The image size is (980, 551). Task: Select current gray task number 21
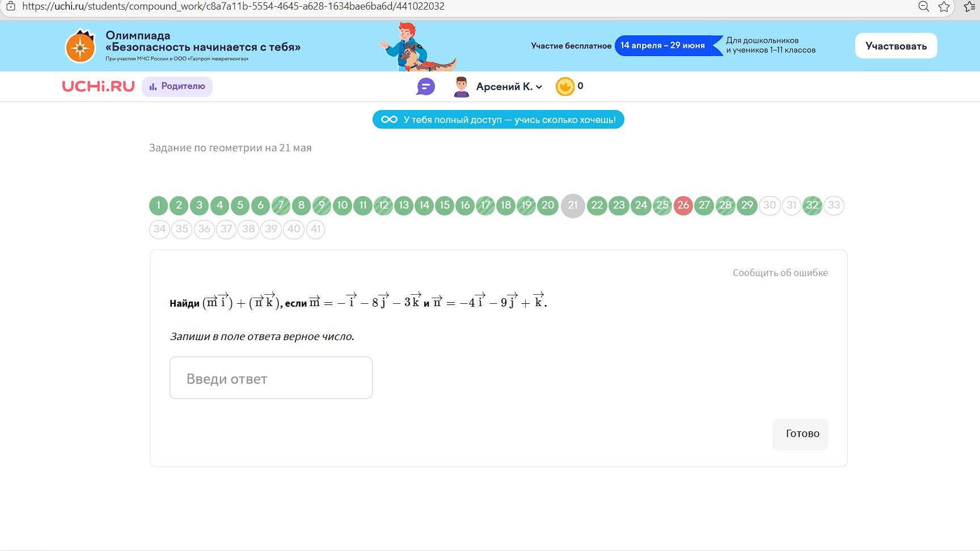pyautogui.click(x=573, y=205)
